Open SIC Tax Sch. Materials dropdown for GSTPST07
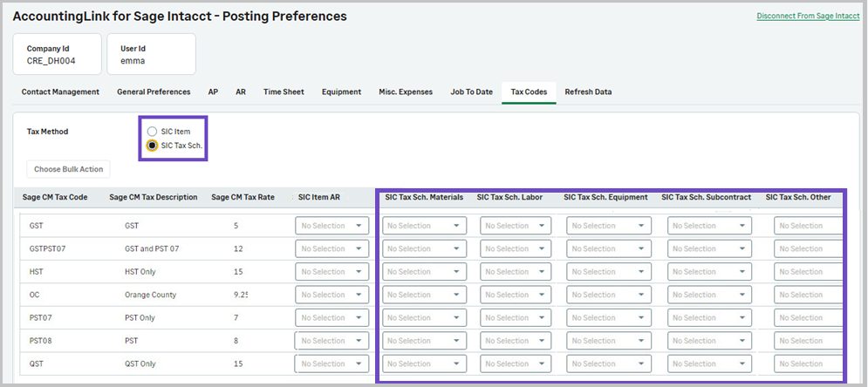This screenshot has height=387, width=868. (x=424, y=248)
